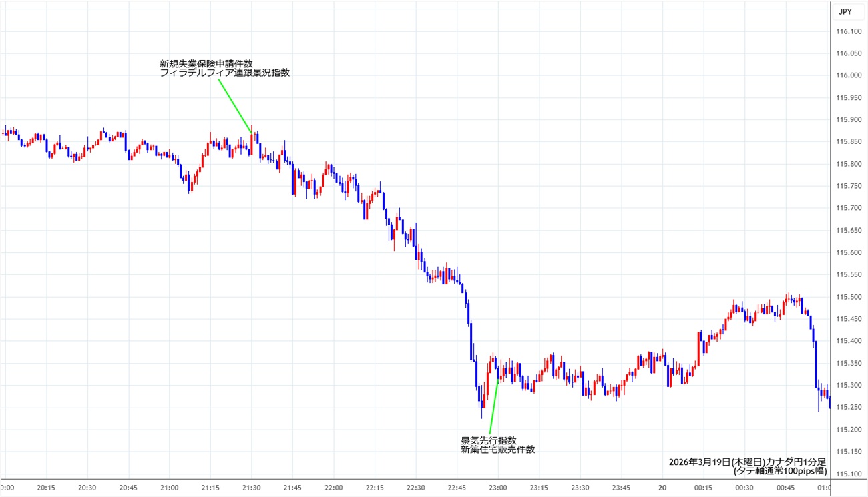Select the 新築住宅販売件数 annotation label
Viewport: 868px width, 497px height.
coord(497,450)
